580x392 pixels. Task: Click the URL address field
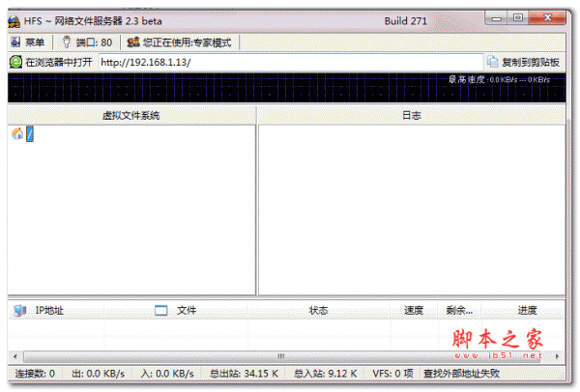(x=291, y=62)
